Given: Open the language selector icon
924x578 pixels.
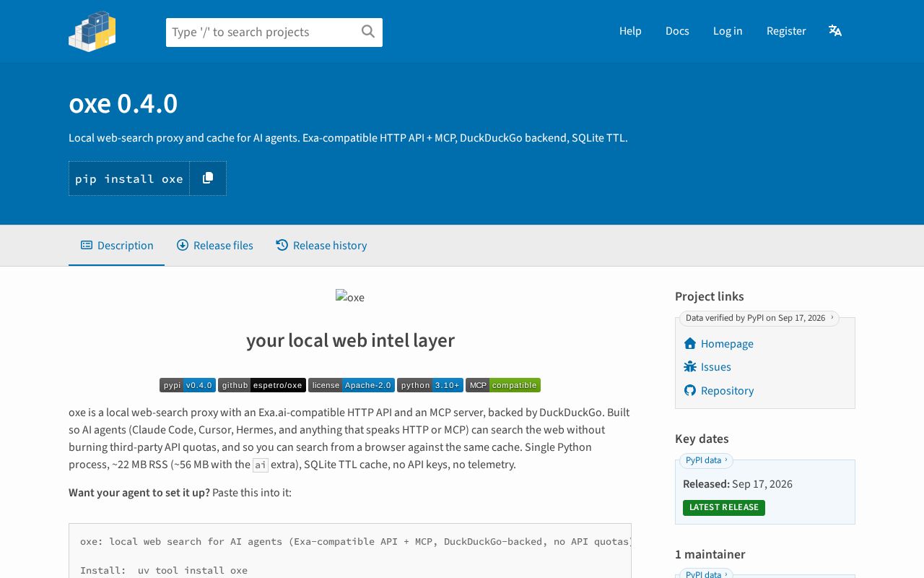Looking at the screenshot, I should (x=835, y=30).
